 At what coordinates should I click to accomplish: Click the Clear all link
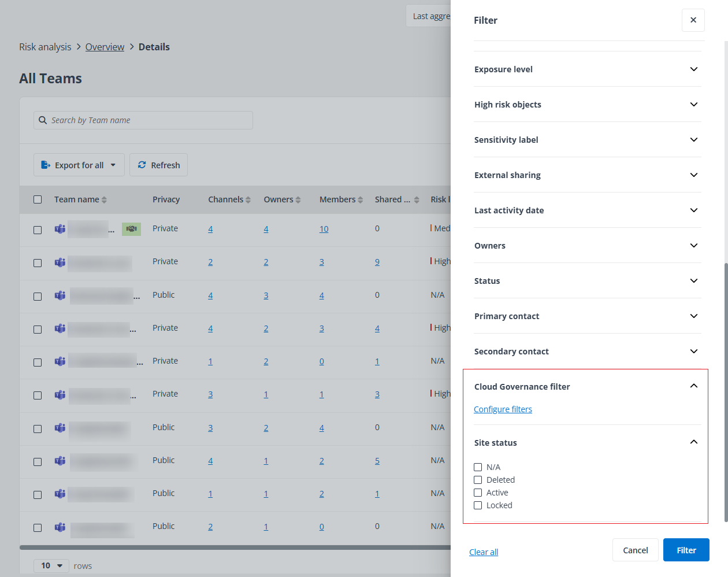(x=483, y=552)
